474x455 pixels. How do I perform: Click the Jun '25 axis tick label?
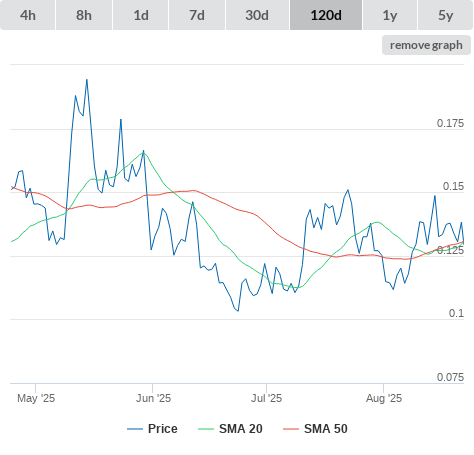coord(153,398)
